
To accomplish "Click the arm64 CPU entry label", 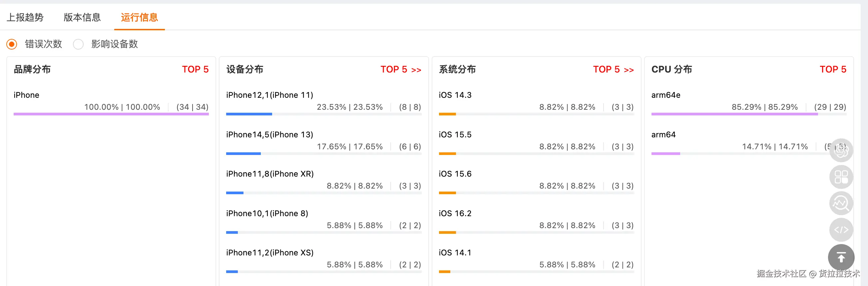I will 663,135.
